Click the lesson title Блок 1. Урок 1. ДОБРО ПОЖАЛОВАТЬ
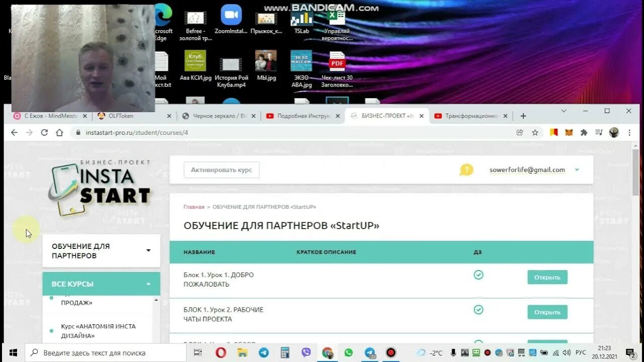Viewport: 644px width, 362px height. coord(218,280)
